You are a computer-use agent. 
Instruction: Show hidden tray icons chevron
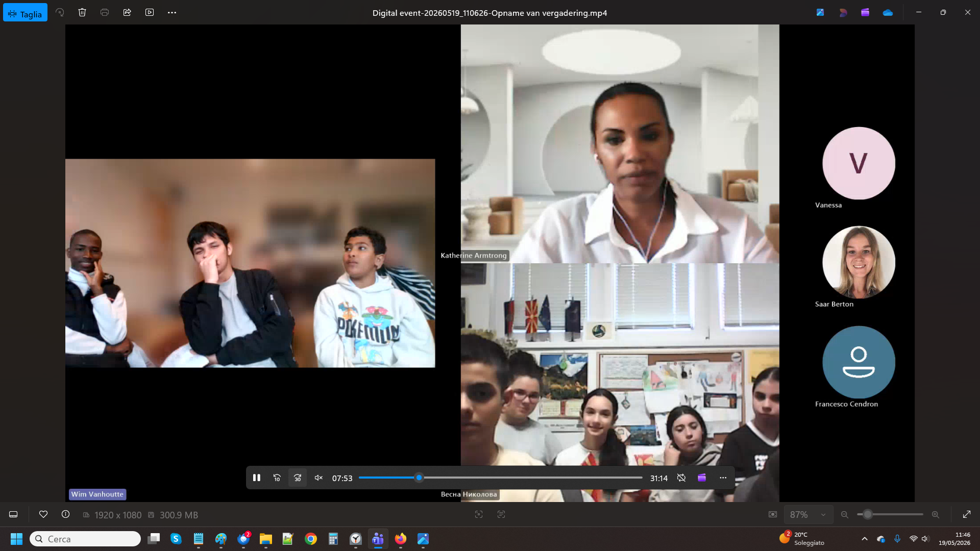click(x=865, y=539)
